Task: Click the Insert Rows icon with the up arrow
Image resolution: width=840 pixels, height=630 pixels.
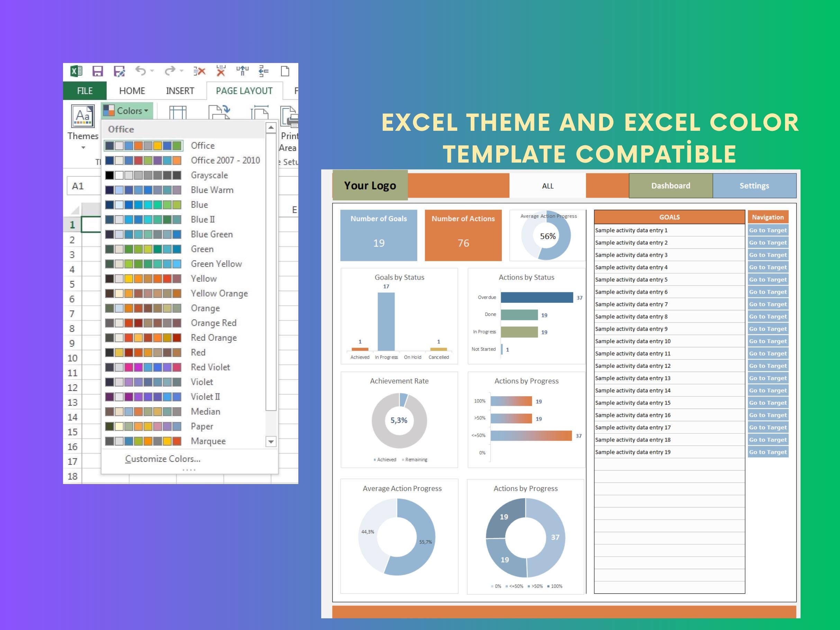Action: coord(242,71)
